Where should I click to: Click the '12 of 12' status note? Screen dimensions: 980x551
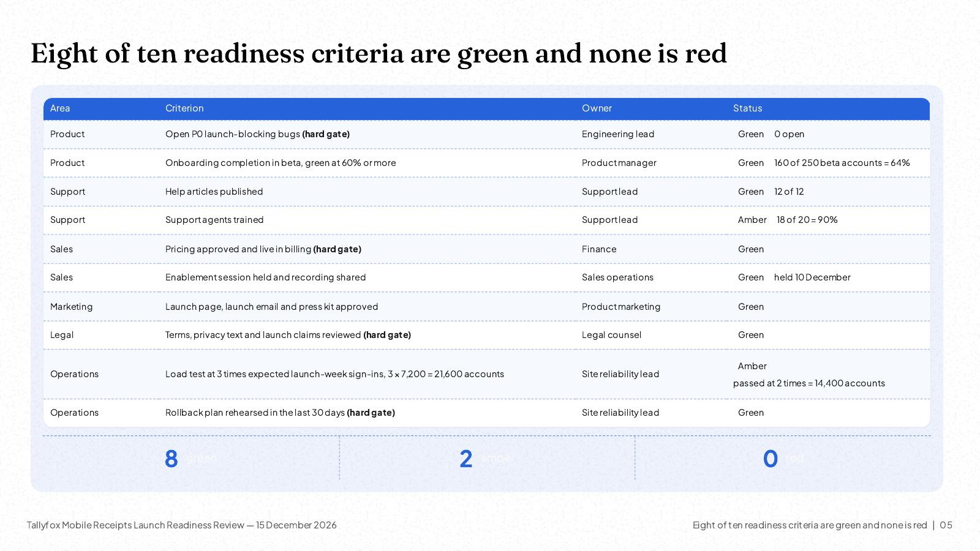(x=789, y=192)
